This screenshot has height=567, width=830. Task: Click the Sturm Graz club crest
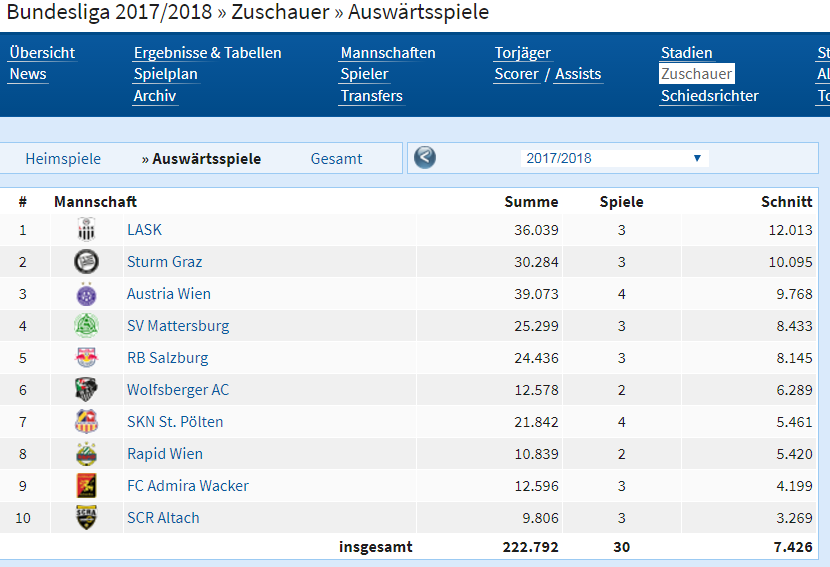(86, 262)
